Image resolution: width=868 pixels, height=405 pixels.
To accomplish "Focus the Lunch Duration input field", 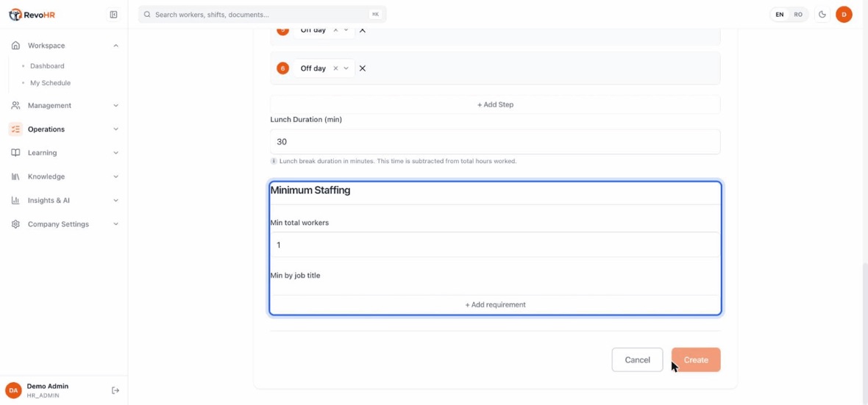I will click(496, 142).
